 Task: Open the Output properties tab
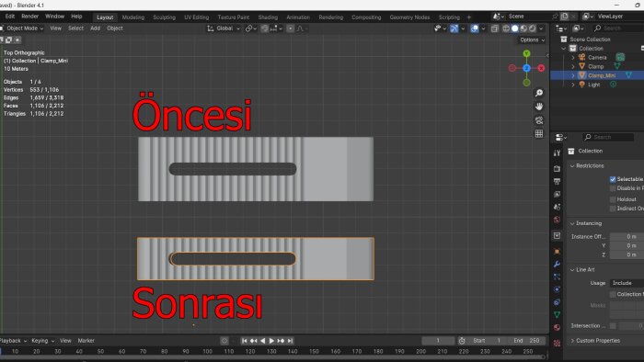(557, 181)
